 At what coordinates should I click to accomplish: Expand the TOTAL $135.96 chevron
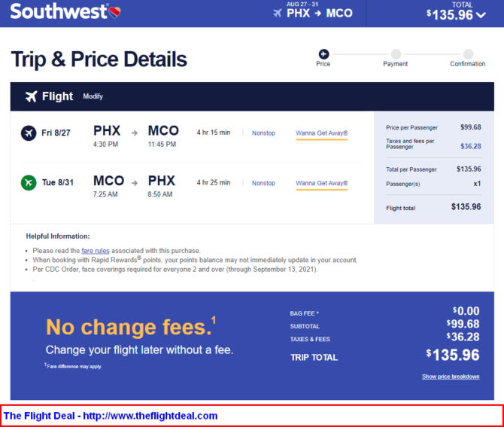481,15
